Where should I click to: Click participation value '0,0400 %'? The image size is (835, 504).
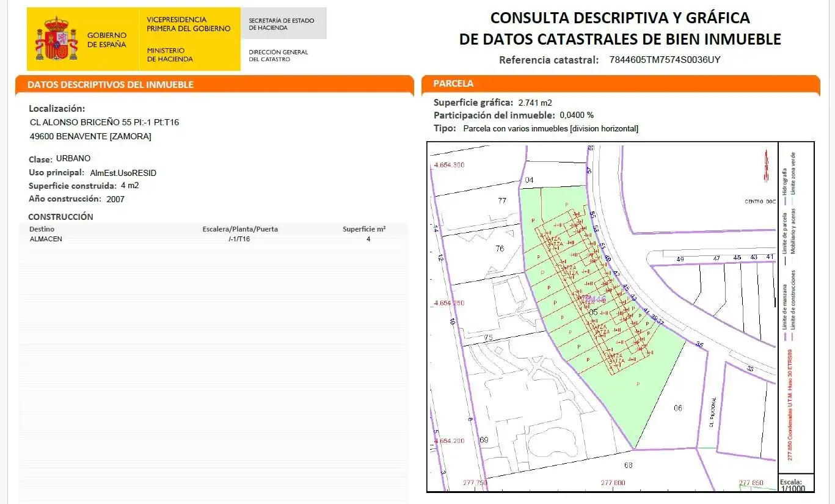[x=577, y=115]
